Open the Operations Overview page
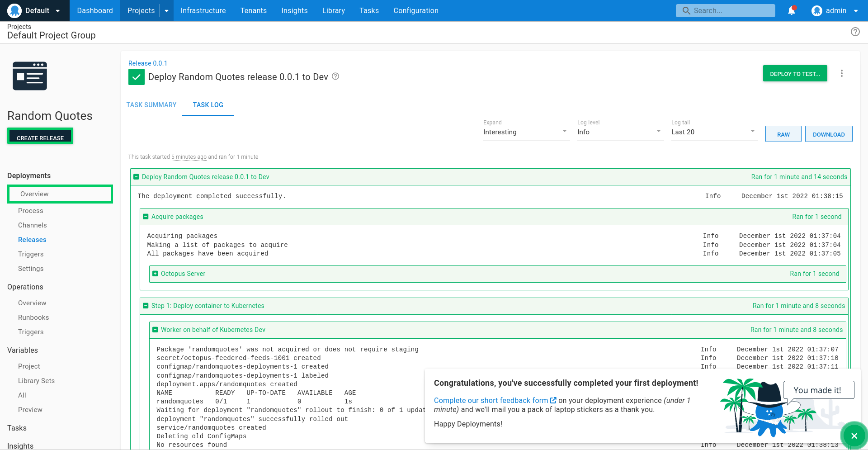The width and height of the screenshot is (868, 450). [x=32, y=303]
